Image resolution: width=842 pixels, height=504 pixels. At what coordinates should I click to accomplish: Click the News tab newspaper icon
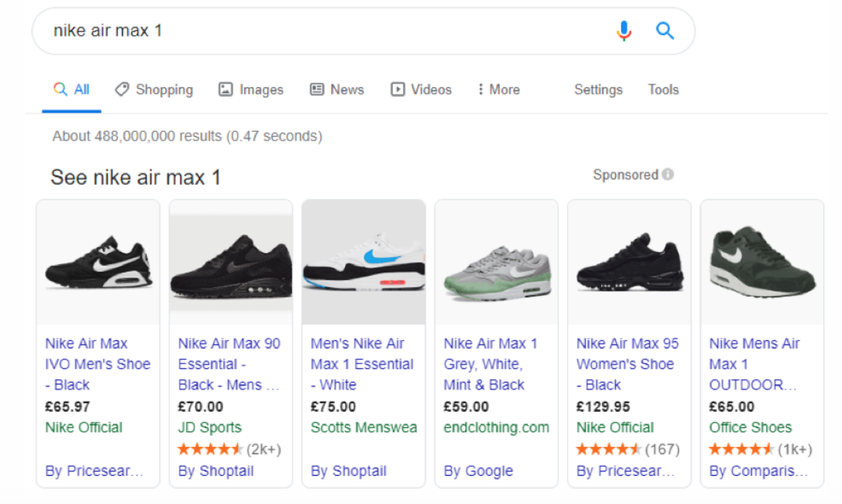pyautogui.click(x=317, y=89)
